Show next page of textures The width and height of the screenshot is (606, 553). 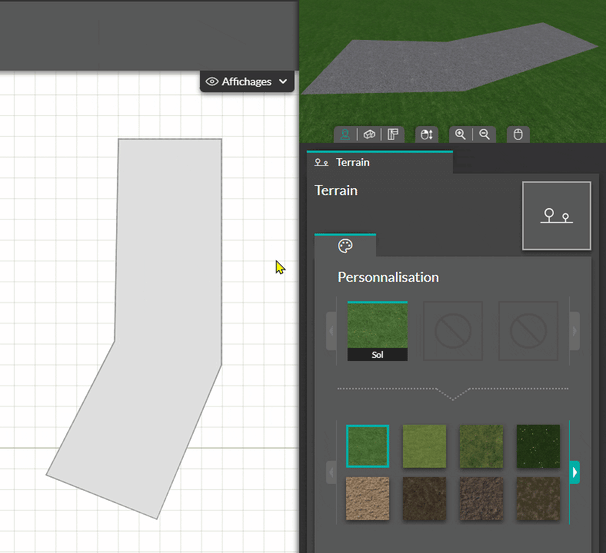(575, 472)
